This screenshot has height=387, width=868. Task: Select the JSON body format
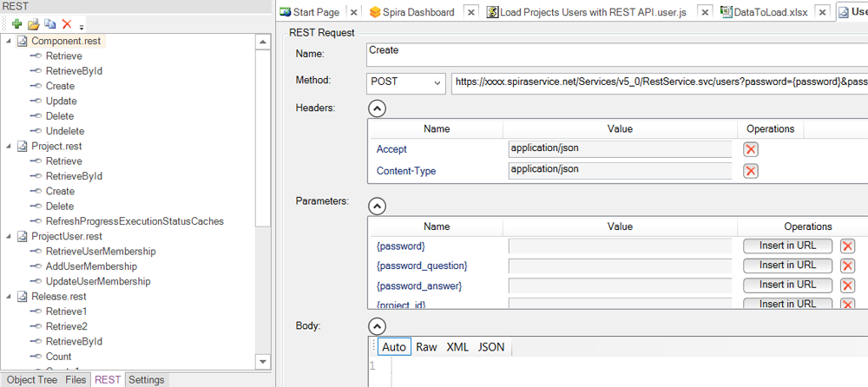tap(490, 347)
